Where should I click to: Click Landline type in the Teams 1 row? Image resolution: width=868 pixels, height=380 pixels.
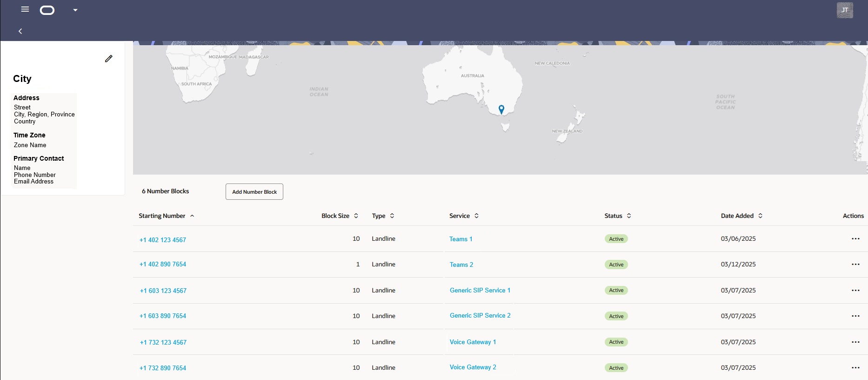tap(383, 239)
